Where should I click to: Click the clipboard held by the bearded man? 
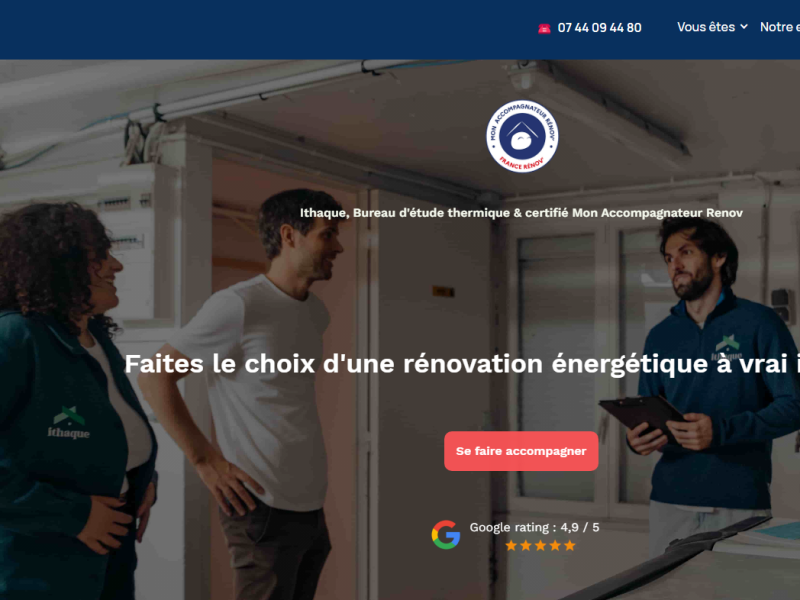click(x=642, y=414)
